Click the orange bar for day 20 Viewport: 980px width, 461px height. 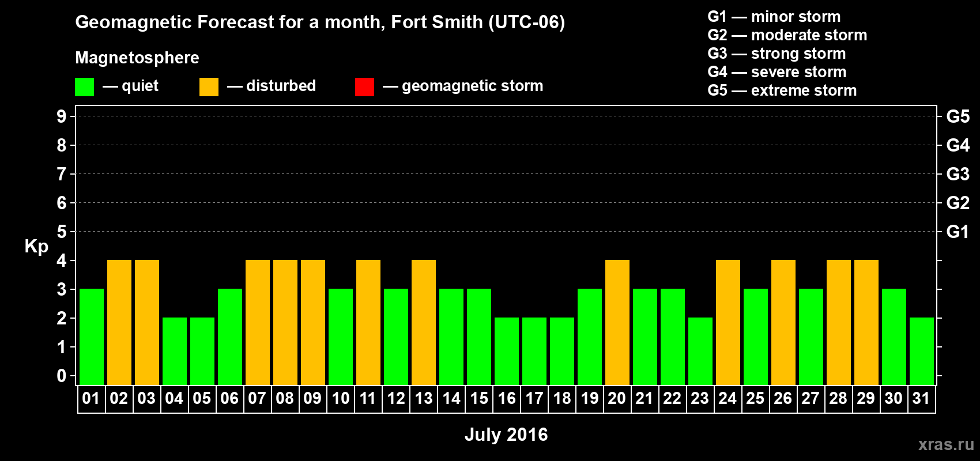617,323
